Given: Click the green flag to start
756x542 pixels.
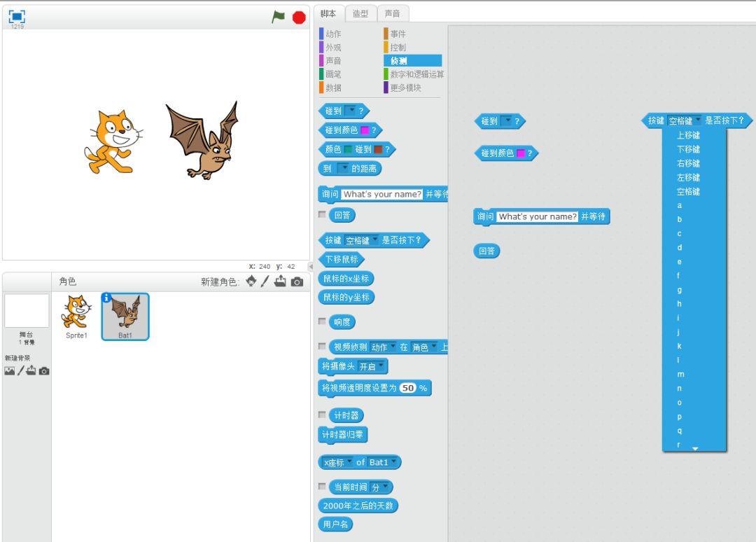Looking at the screenshot, I should coord(278,17).
